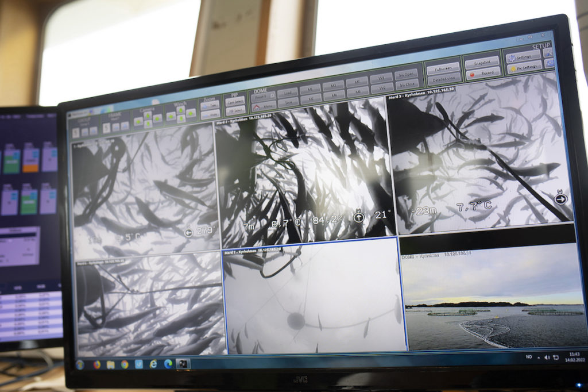Click the first GROUP selector button

coord(76,133)
